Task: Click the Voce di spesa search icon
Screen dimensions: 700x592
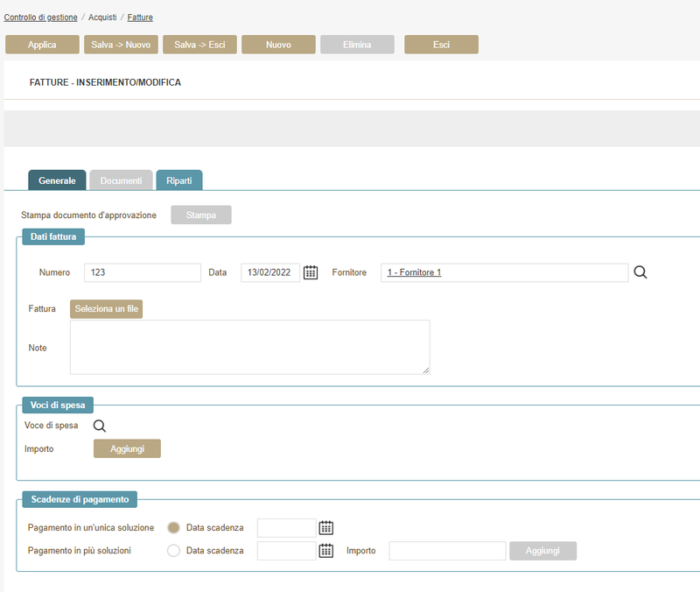Action: (100, 426)
